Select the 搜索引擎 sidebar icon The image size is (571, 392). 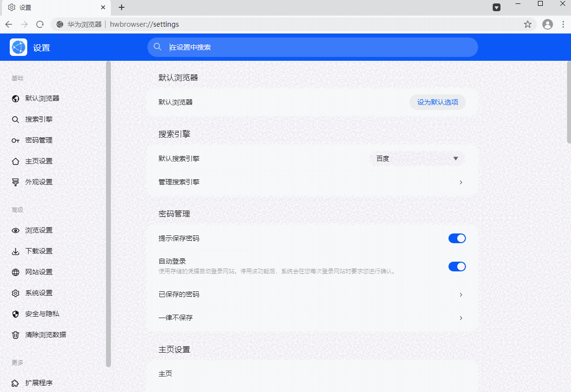click(x=16, y=119)
